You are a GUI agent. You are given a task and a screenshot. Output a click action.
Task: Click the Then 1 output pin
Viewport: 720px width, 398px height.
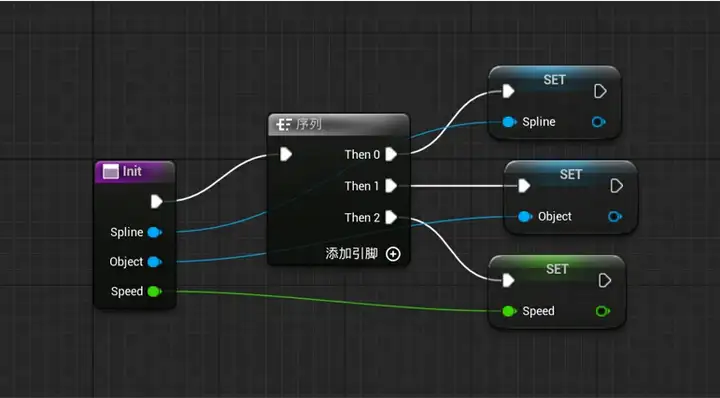click(x=391, y=186)
